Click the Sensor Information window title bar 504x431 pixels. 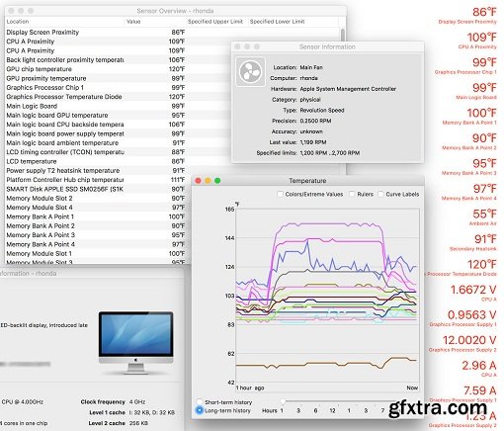(327, 46)
